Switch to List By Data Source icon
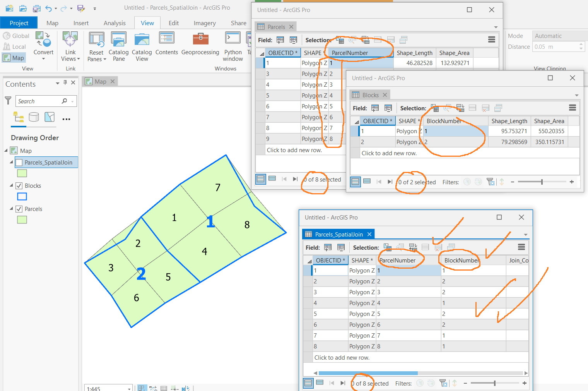Viewport: 588px width, 391px height. click(x=34, y=117)
